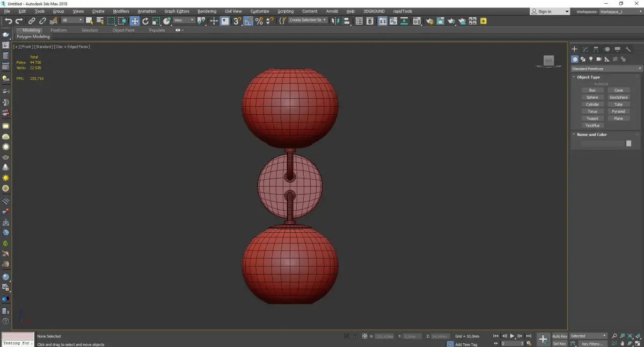Click the Teapot primitive button
The image size is (644, 347).
[592, 119]
